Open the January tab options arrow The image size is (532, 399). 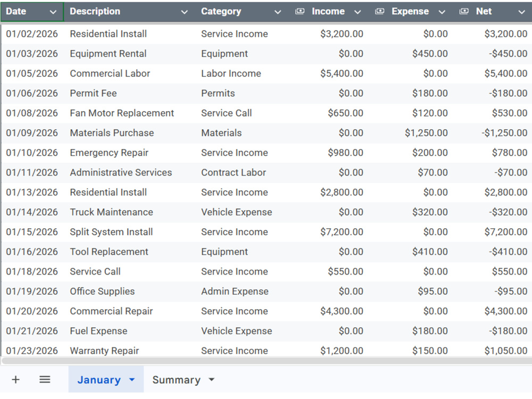[x=132, y=380]
